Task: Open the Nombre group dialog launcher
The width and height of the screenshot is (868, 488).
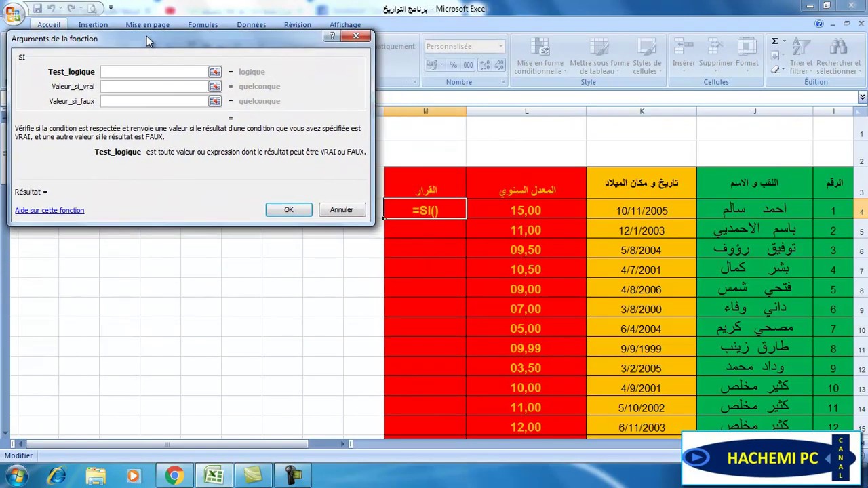Action: pos(502,82)
